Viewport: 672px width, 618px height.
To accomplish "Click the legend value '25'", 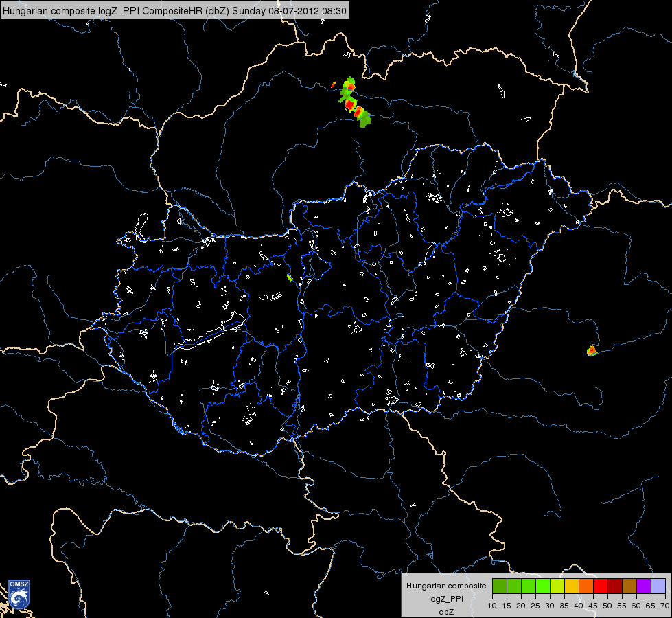I will (535, 606).
